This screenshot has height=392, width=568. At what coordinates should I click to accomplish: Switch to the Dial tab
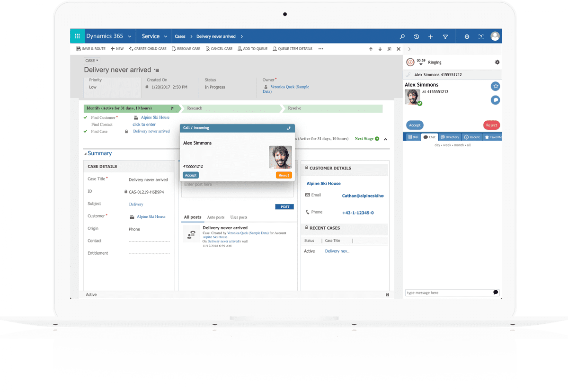coord(413,137)
